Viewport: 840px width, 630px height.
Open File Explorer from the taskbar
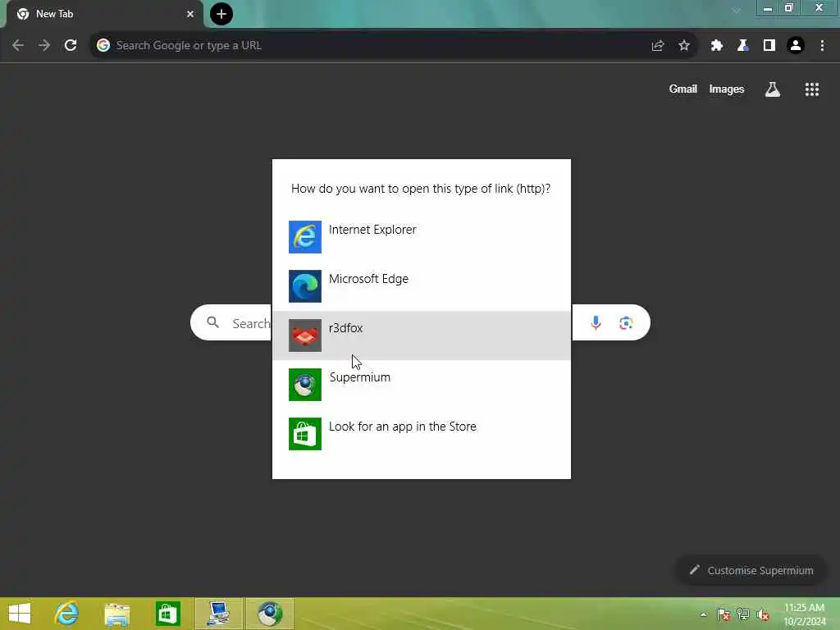(117, 614)
